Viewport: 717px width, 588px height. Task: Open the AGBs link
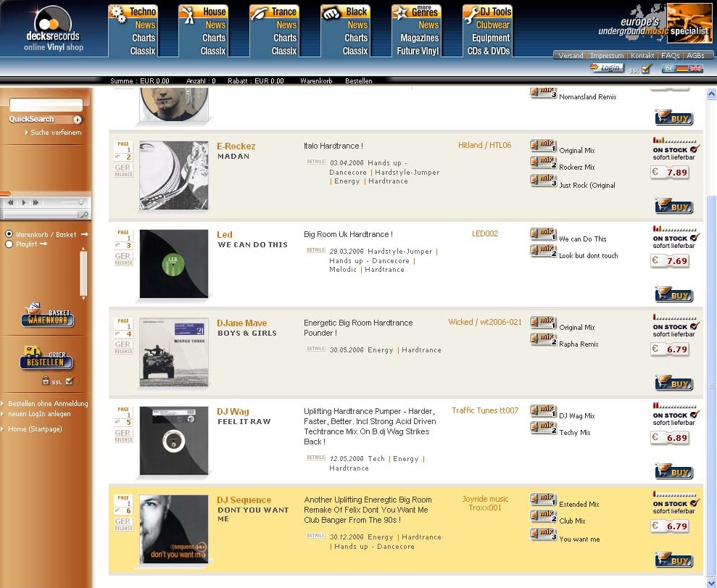[695, 55]
